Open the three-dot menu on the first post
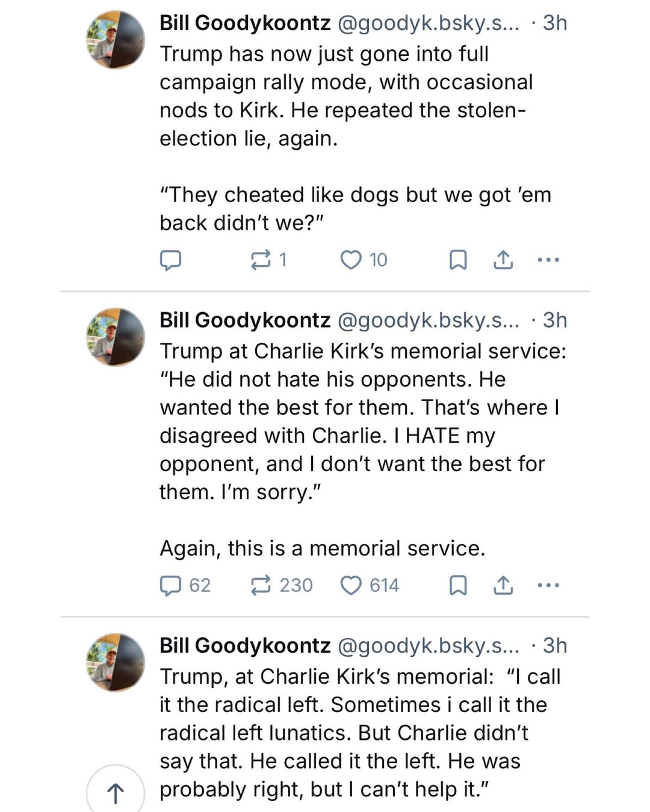Image resolution: width=650 pixels, height=812 pixels. click(x=548, y=259)
